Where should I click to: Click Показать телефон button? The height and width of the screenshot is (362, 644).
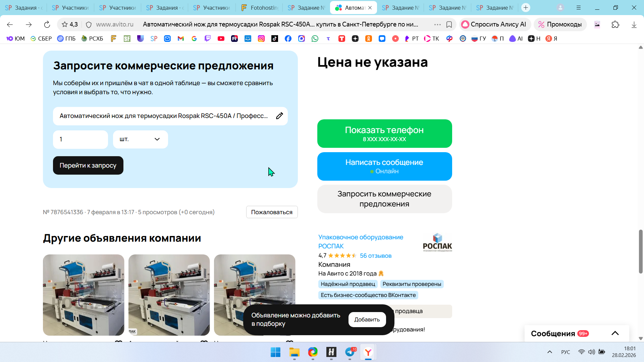click(x=384, y=133)
